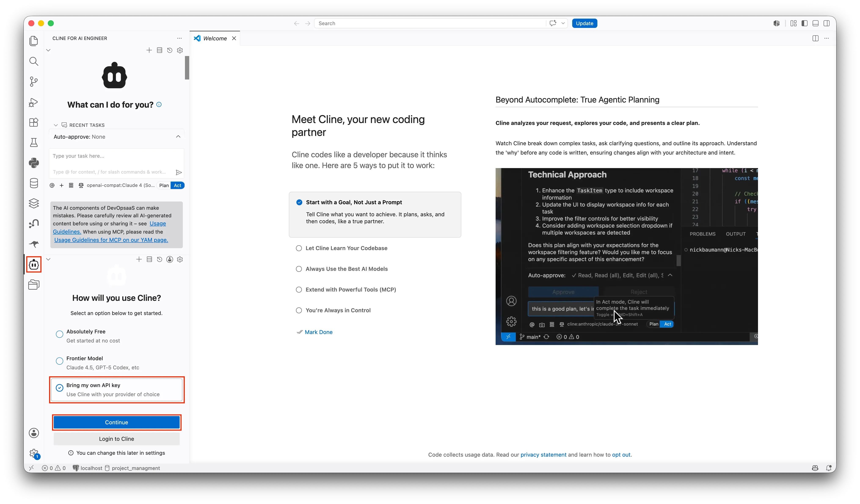Open task history in top Cline panel
This screenshot has width=860, height=504.
tap(170, 50)
